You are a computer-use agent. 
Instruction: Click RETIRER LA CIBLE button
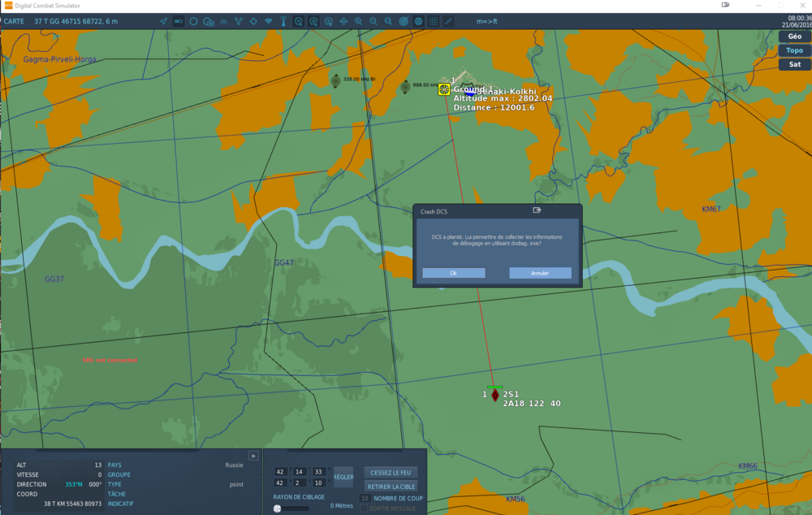tap(391, 487)
